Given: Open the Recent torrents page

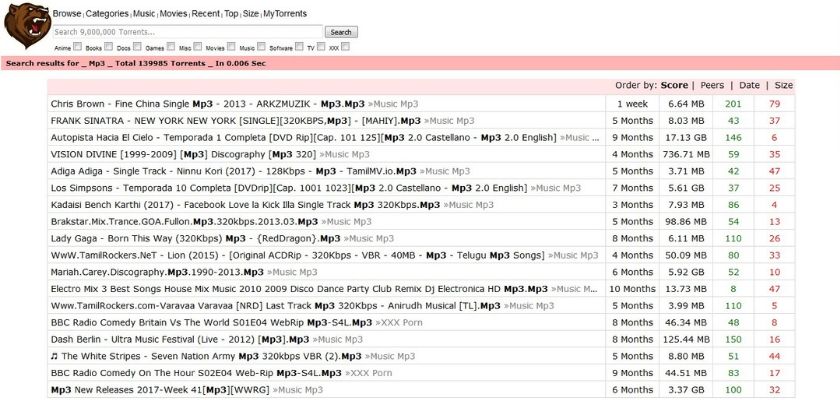Looking at the screenshot, I should [206, 14].
